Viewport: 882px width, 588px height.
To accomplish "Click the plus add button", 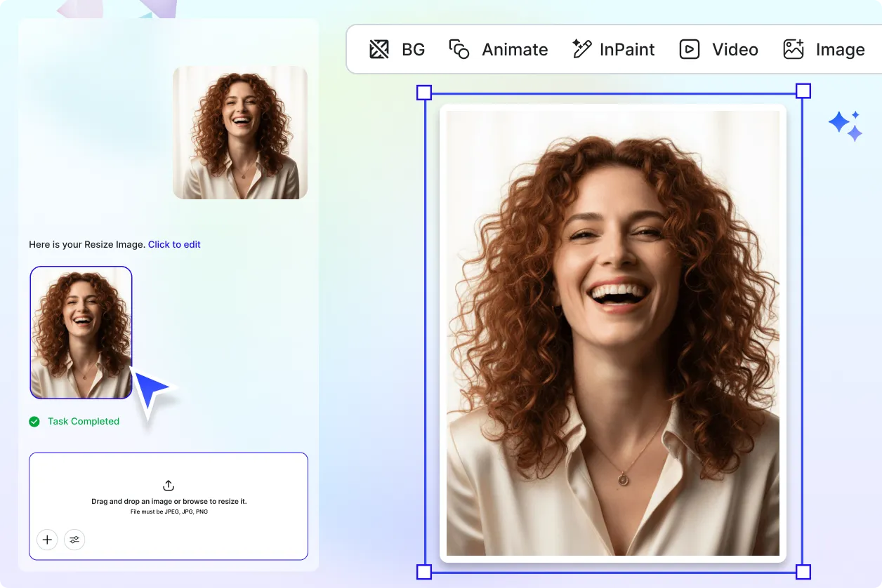I will [47, 540].
